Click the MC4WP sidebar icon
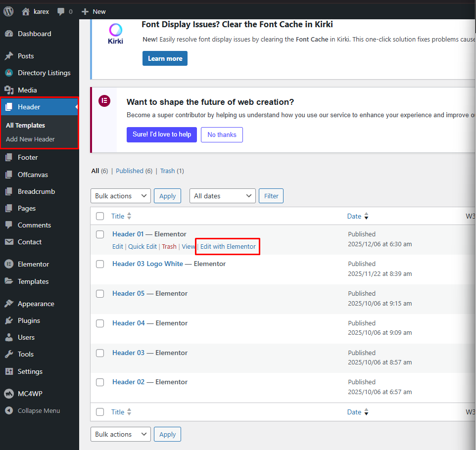This screenshot has height=450, width=476. click(x=8, y=394)
